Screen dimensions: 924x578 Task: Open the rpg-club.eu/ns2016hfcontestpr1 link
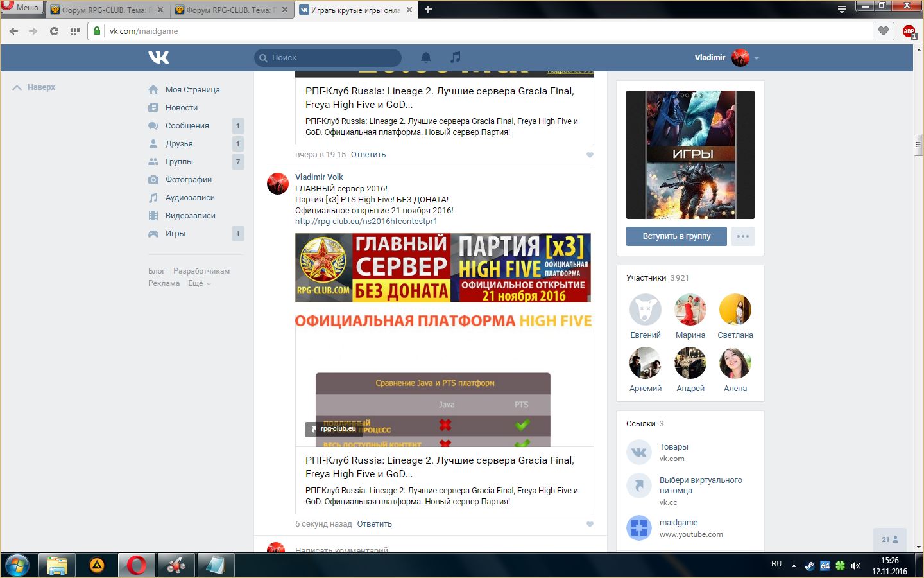366,222
